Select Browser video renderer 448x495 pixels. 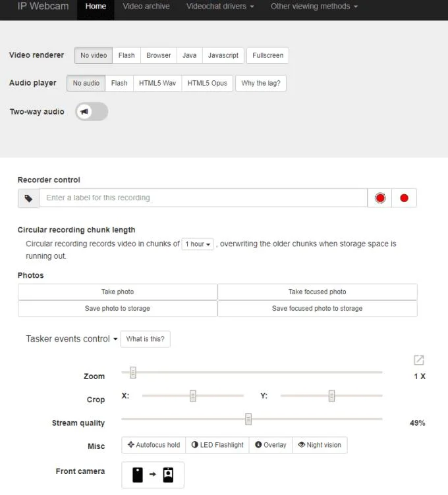click(x=159, y=55)
